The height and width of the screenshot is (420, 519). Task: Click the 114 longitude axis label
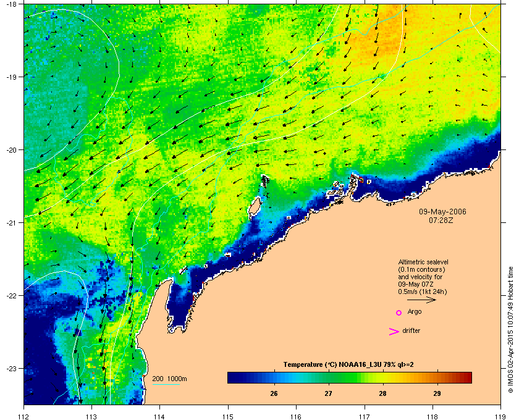(159, 417)
